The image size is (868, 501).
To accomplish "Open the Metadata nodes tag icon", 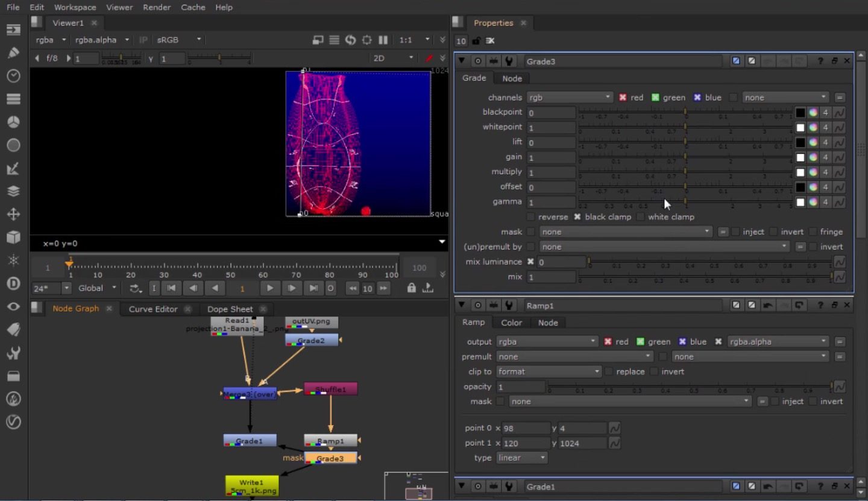I will [13, 329].
